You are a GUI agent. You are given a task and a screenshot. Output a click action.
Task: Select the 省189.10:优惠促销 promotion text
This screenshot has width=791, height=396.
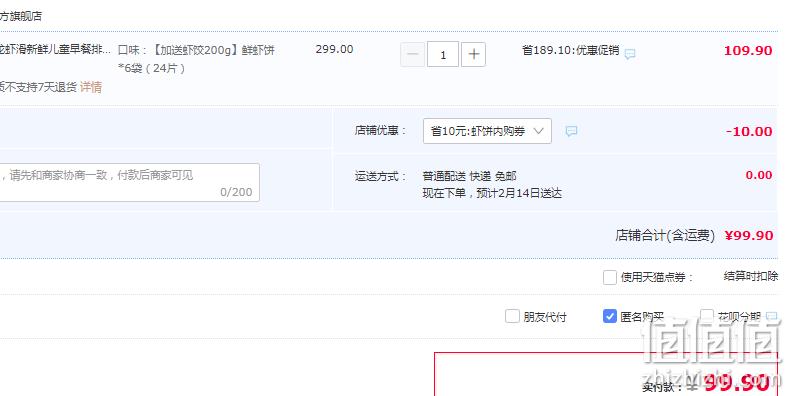coord(571,50)
